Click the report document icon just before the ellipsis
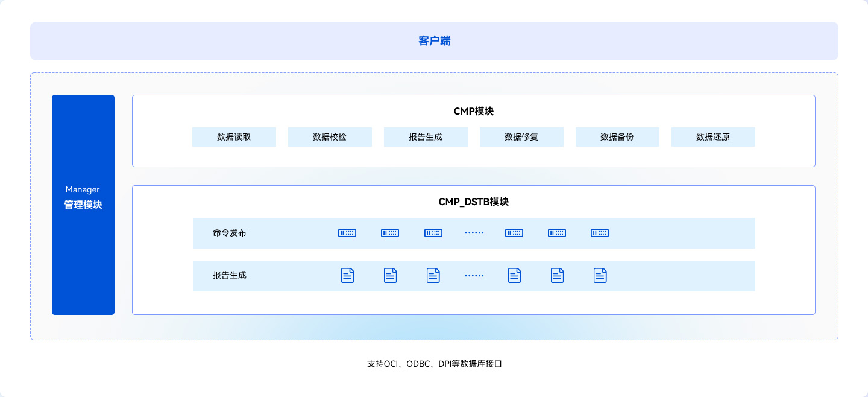This screenshot has width=868, height=397. click(x=433, y=275)
